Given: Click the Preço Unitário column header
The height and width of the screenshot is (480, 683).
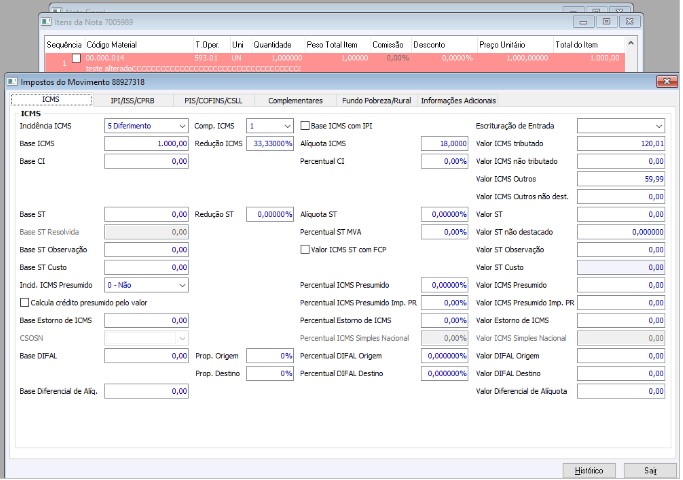Looking at the screenshot, I should (x=515, y=45).
